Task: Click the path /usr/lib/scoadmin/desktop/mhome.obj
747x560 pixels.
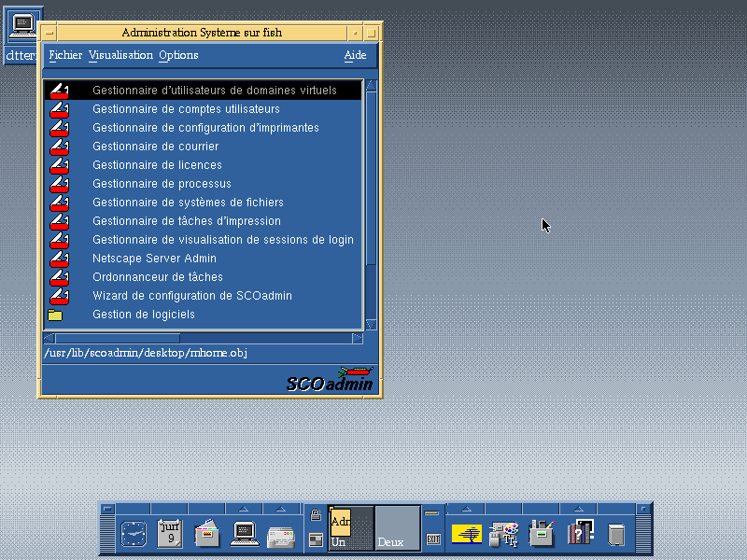Action: [x=146, y=353]
